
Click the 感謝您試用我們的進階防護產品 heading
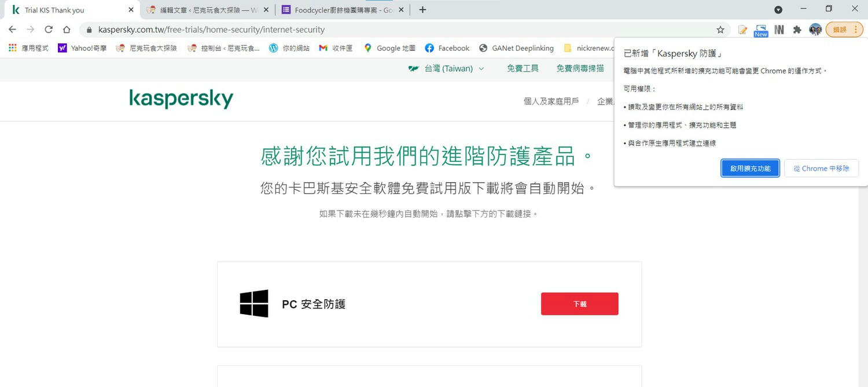[428, 156]
